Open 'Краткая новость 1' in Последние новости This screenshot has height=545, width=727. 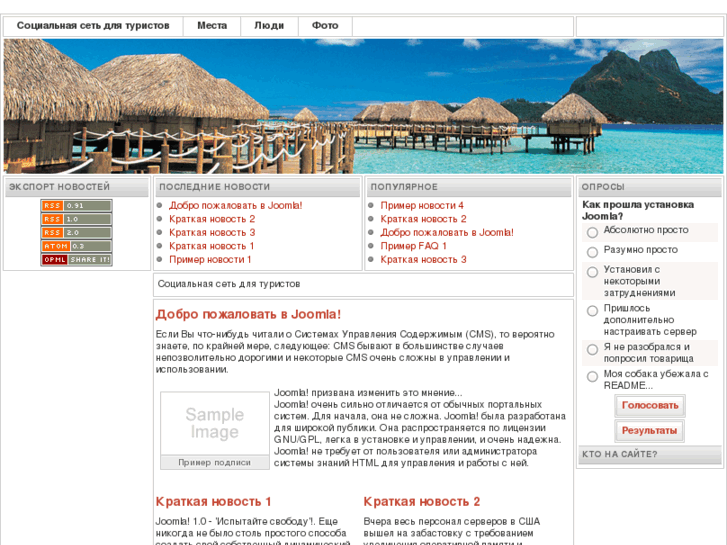point(211,246)
